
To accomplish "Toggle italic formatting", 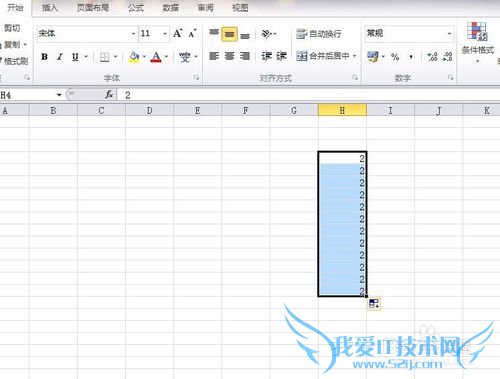I will click(60, 57).
